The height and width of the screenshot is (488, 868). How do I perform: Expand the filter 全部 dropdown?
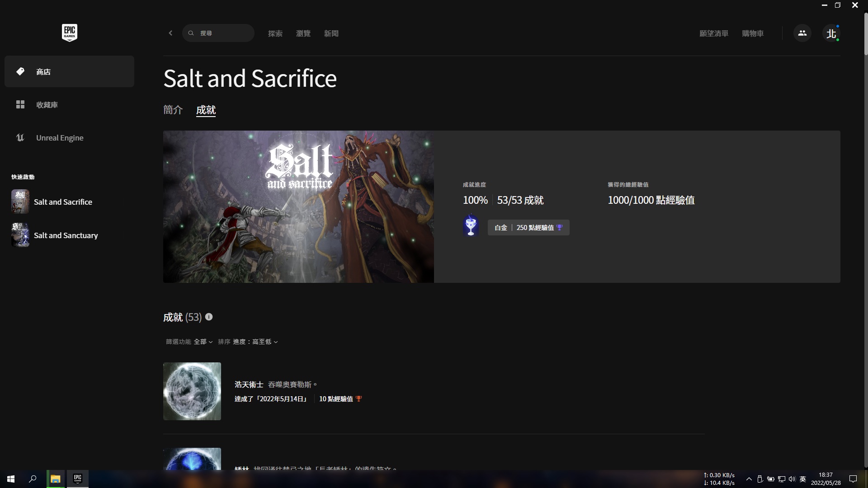[x=203, y=342]
